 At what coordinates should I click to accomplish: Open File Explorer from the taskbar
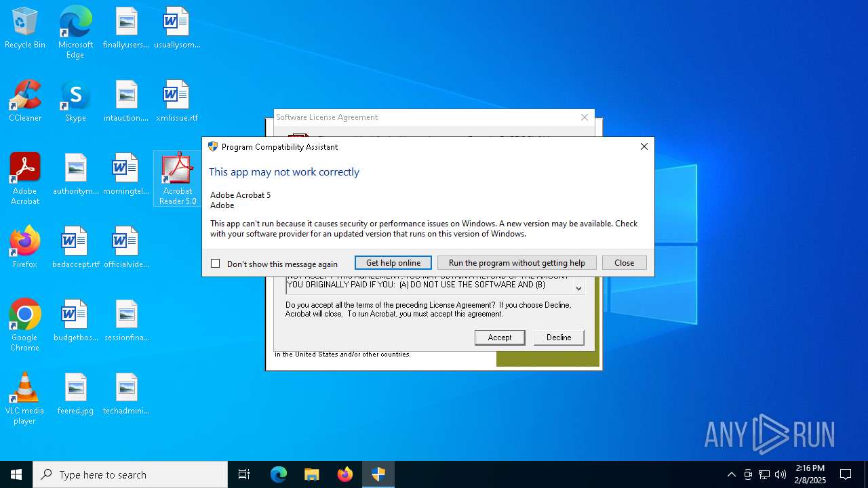[x=312, y=474]
